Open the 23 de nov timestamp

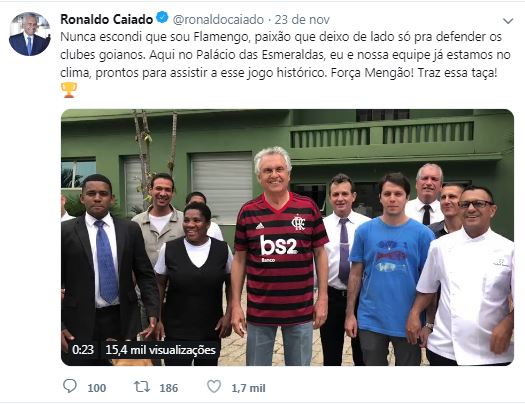click(x=302, y=20)
